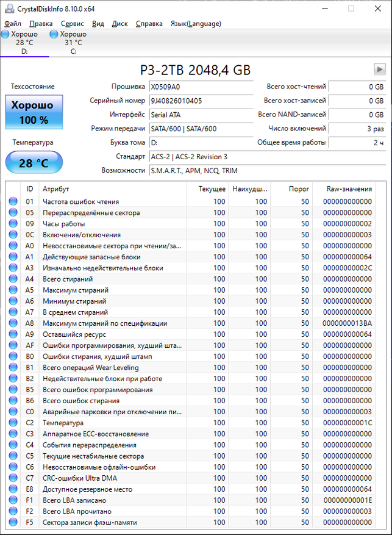Click the transfer mode field SATA/600 | SATA/600
This screenshot has height=535, width=392.
coord(201,129)
